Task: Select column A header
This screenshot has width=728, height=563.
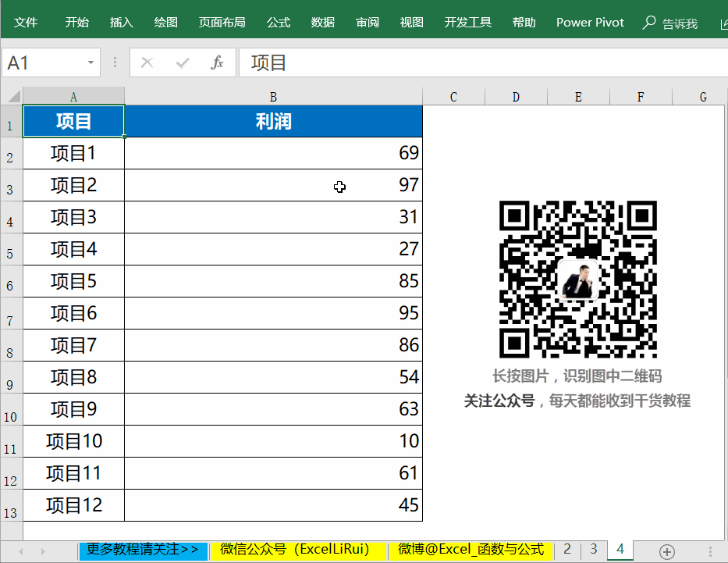Action: [73, 97]
